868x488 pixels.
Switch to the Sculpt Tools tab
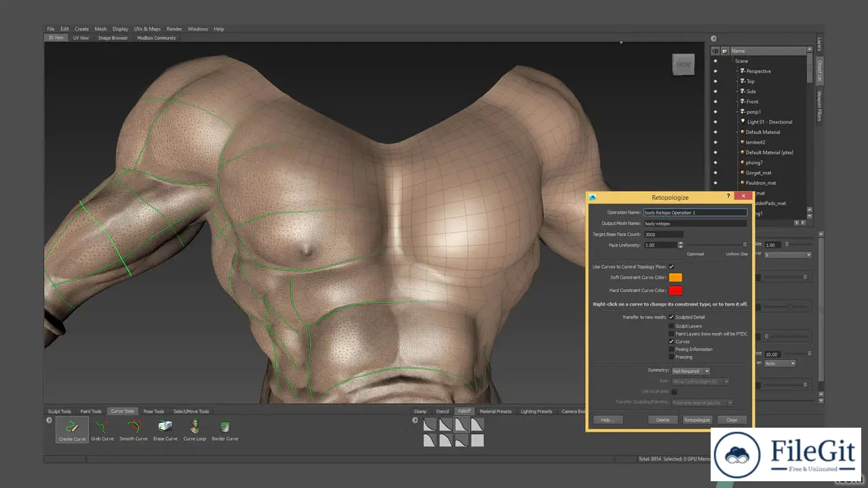click(60, 411)
